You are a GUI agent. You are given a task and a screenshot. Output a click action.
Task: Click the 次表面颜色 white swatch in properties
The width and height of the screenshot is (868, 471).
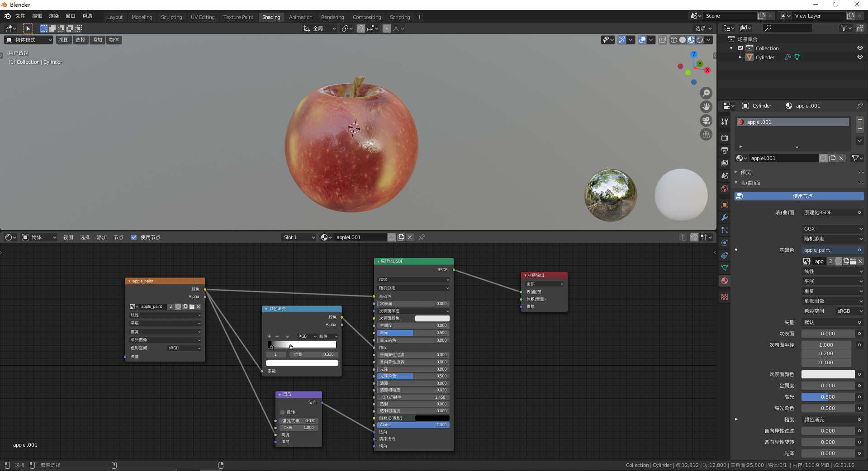[828, 374]
